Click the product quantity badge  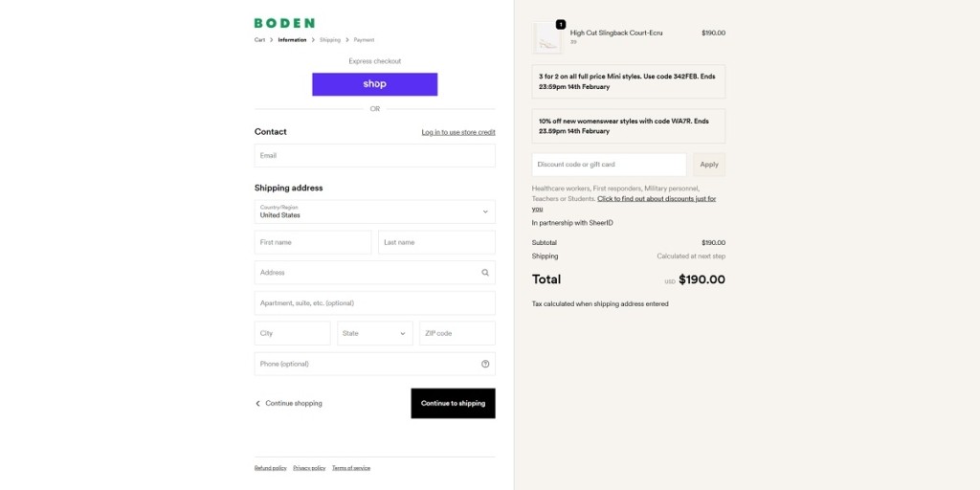point(561,25)
